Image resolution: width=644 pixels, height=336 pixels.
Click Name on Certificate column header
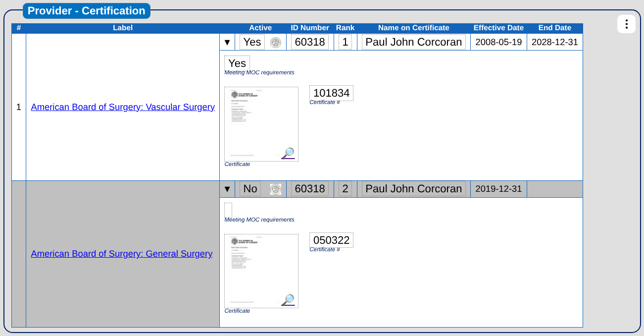(x=414, y=28)
